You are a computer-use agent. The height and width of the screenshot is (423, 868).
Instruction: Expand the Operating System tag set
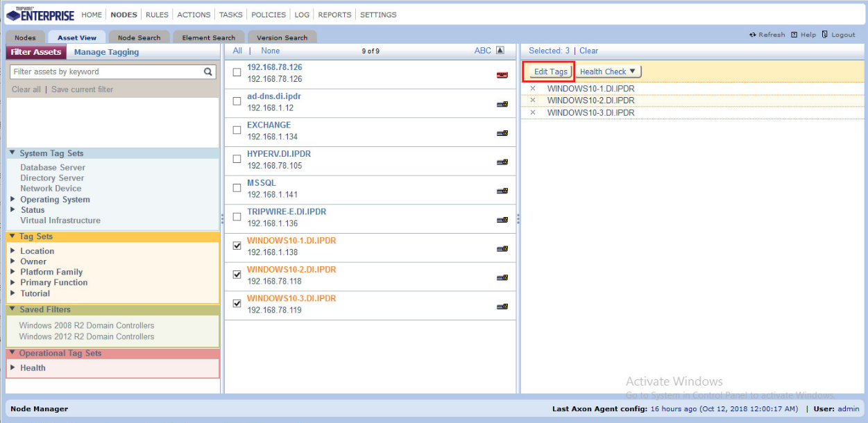[x=13, y=200]
